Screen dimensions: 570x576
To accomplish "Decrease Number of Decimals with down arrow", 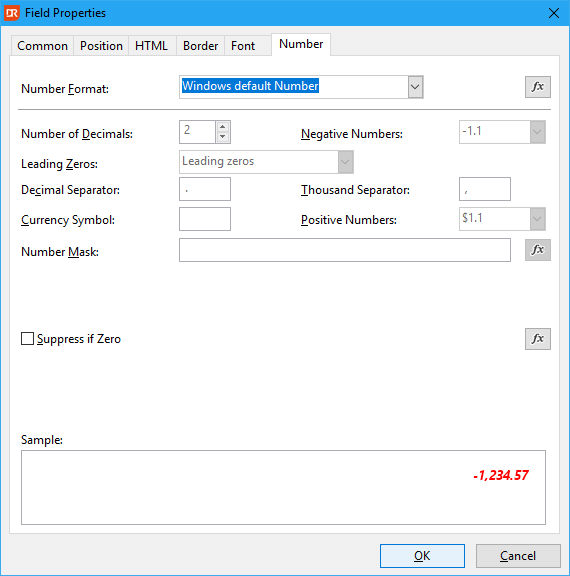I will pos(222,137).
